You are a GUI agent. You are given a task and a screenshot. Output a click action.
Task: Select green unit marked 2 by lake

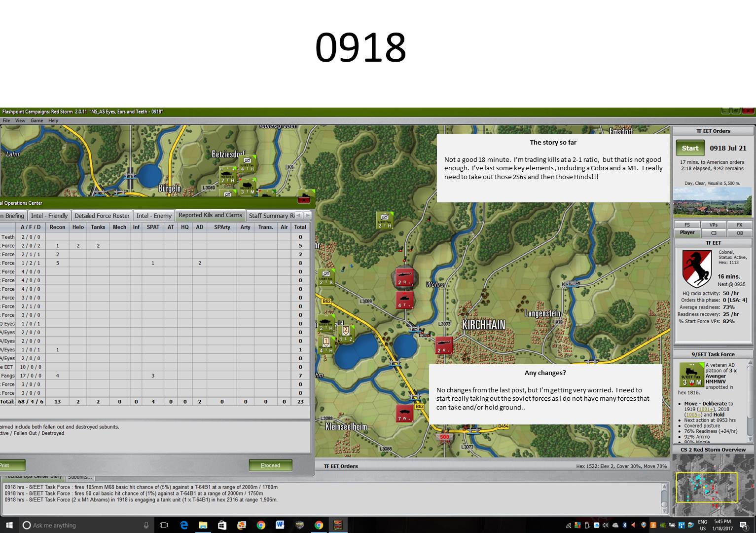click(345, 335)
